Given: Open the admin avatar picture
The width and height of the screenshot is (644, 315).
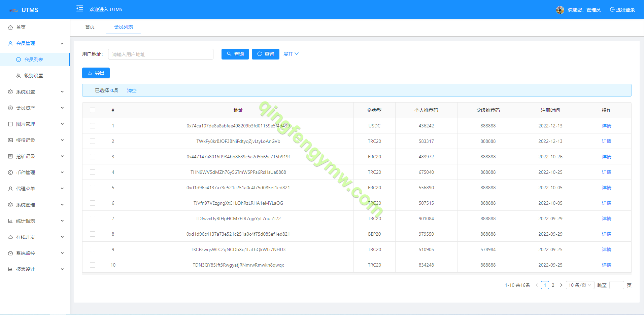Looking at the screenshot, I should 560,10.
